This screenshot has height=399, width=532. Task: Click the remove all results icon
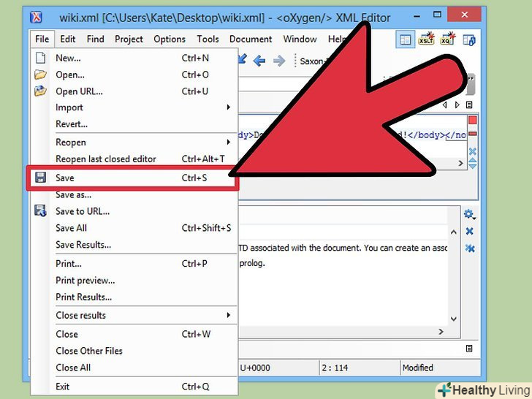point(470,248)
